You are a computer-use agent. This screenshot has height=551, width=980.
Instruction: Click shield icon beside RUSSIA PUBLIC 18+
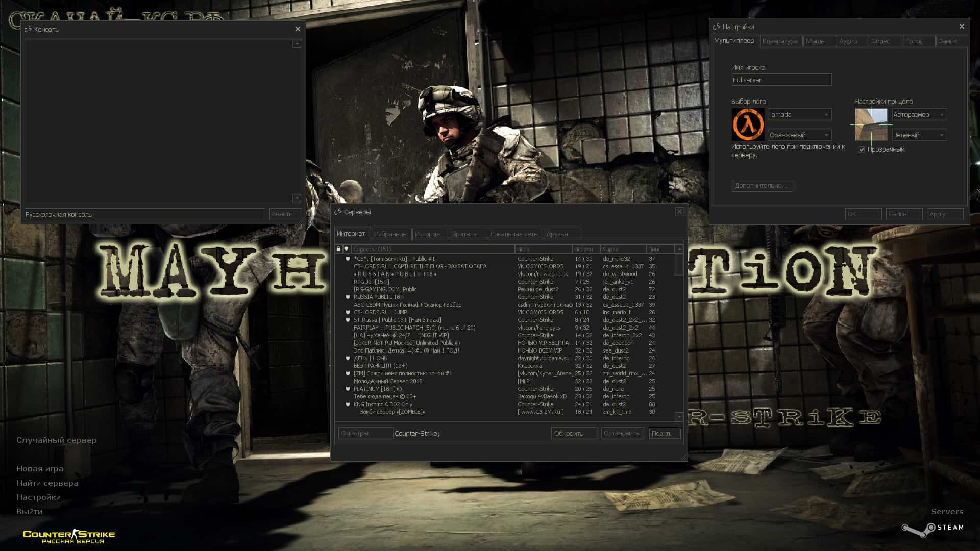coord(348,297)
